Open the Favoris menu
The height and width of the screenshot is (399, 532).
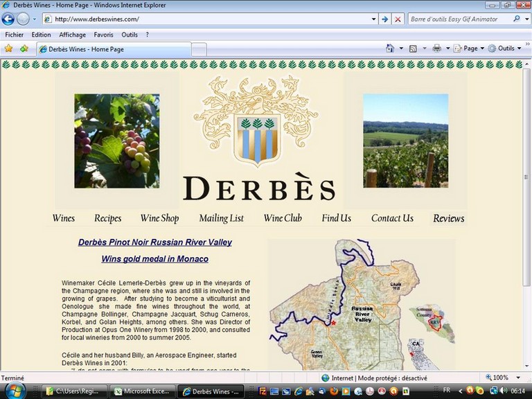click(x=104, y=35)
